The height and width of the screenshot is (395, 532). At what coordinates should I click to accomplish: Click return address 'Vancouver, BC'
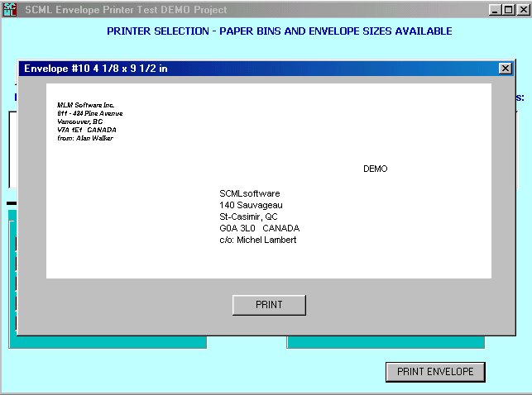coord(79,121)
